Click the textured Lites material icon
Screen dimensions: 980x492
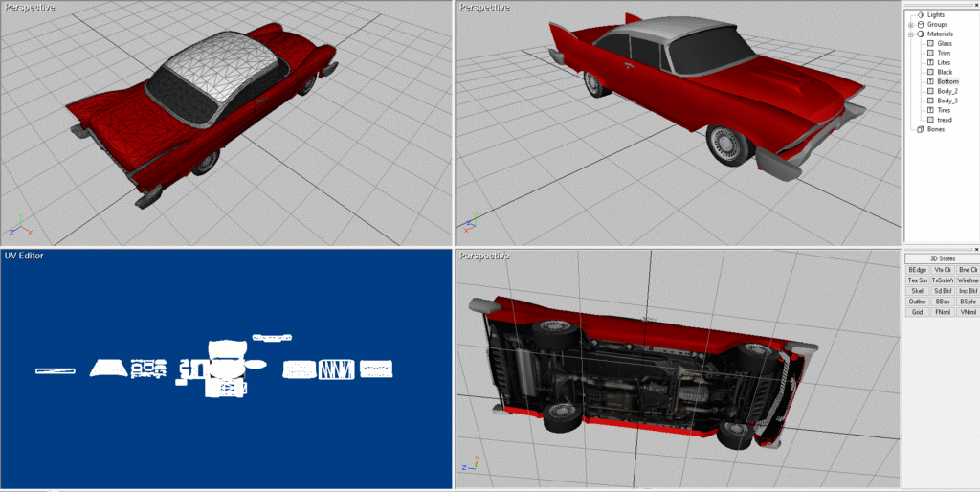point(930,62)
